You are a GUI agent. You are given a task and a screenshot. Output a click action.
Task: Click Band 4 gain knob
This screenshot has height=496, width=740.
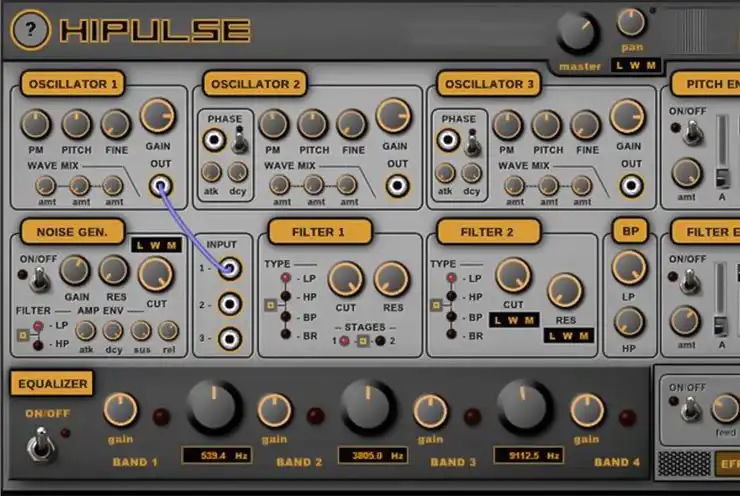click(x=587, y=411)
